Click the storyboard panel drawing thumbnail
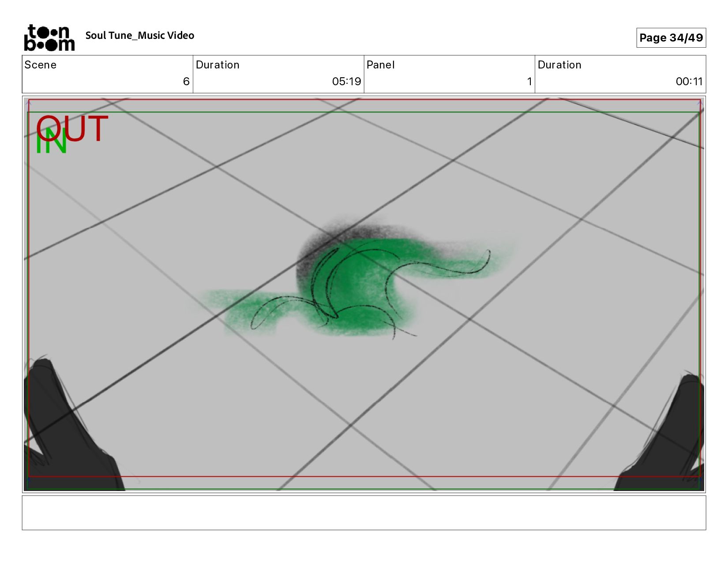728x563 pixels. click(364, 294)
